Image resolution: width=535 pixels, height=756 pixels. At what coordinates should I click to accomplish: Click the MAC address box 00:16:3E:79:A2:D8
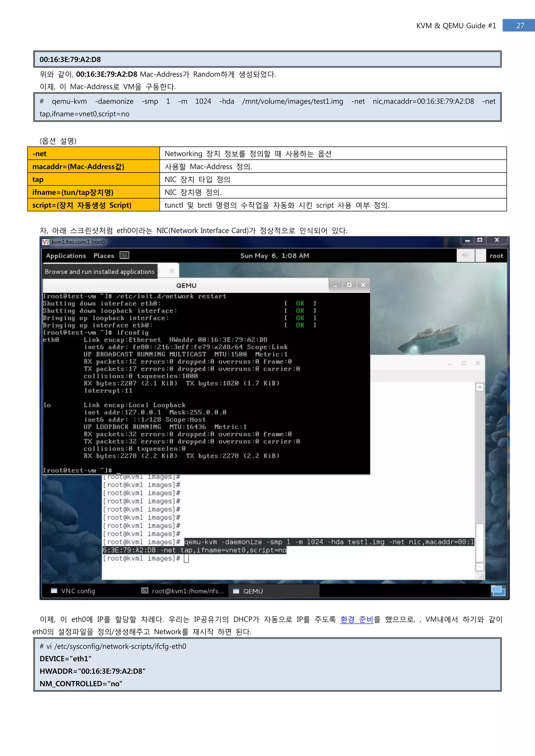tap(267, 59)
